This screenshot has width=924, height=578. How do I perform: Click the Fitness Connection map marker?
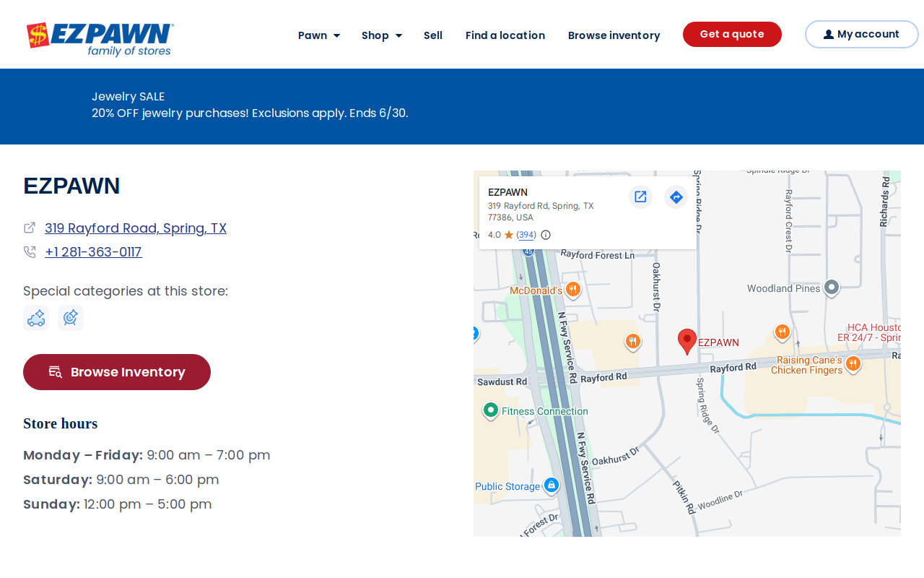point(491,410)
